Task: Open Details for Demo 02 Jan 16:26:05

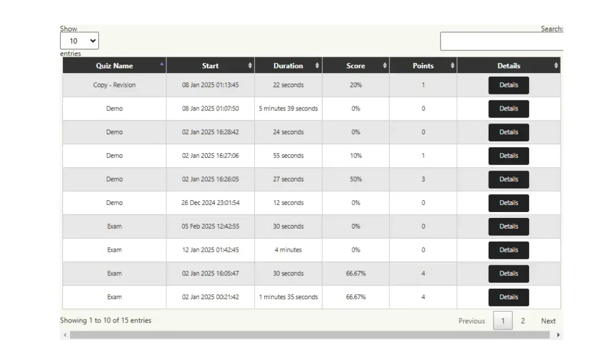Action: 509,179
